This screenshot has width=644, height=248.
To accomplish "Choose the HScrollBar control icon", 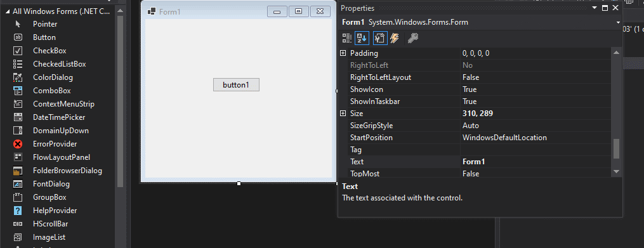I will [18, 224].
